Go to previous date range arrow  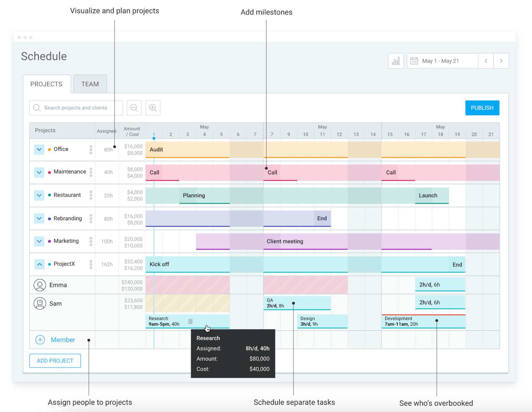coord(486,61)
